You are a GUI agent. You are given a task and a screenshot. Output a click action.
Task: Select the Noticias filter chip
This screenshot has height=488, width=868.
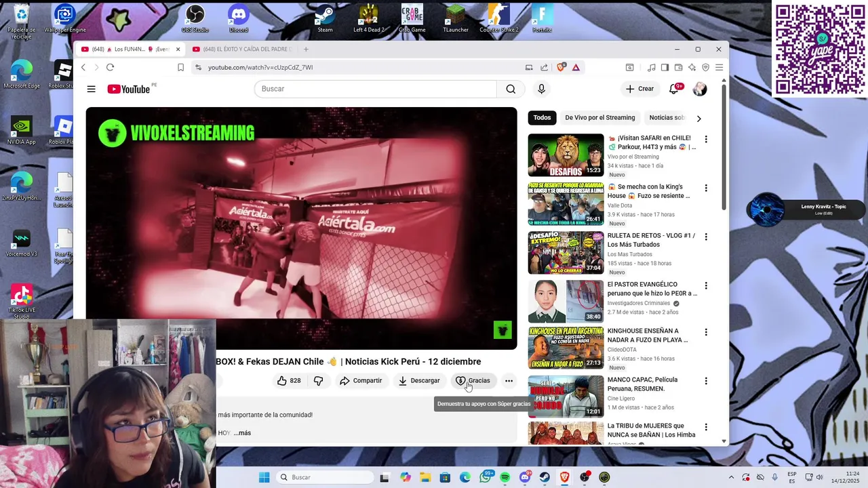click(x=667, y=118)
